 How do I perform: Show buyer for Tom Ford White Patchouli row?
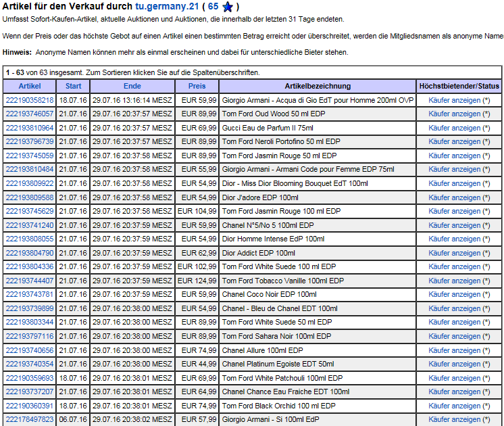pos(454,377)
